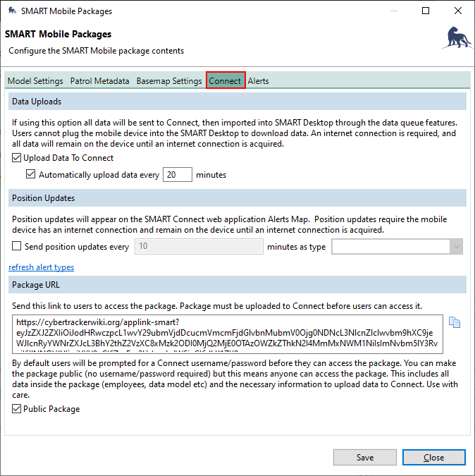The height and width of the screenshot is (476, 475).
Task: Disable Upload Data To Connect
Action: point(17,158)
